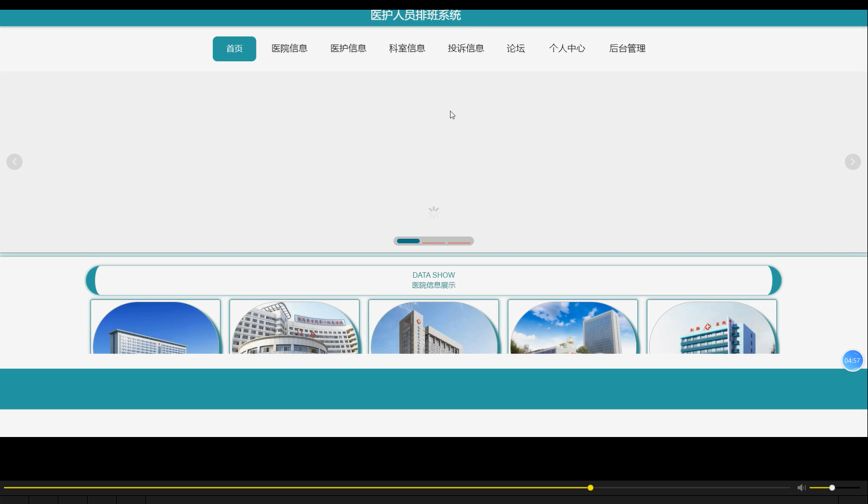
Task: Open the 后台管理 menu
Action: coord(627,49)
